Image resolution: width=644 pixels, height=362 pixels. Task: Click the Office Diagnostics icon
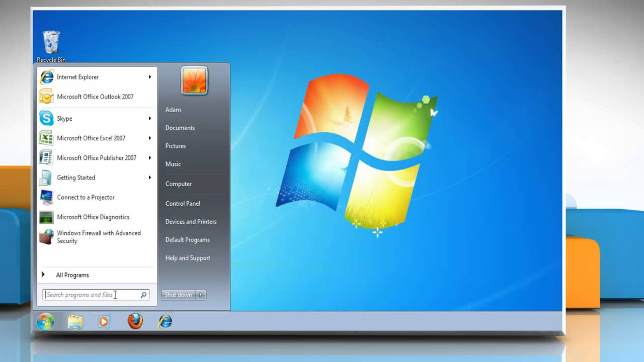[x=46, y=217]
